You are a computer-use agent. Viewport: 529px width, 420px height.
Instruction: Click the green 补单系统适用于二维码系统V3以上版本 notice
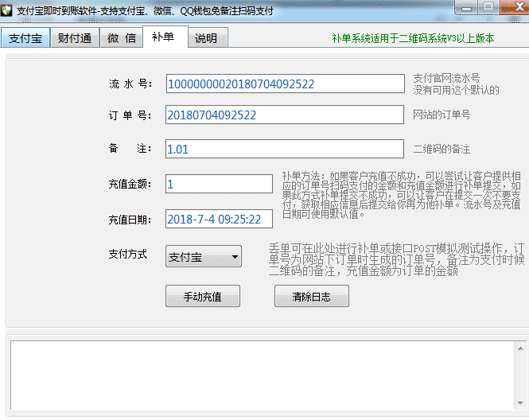(x=413, y=38)
